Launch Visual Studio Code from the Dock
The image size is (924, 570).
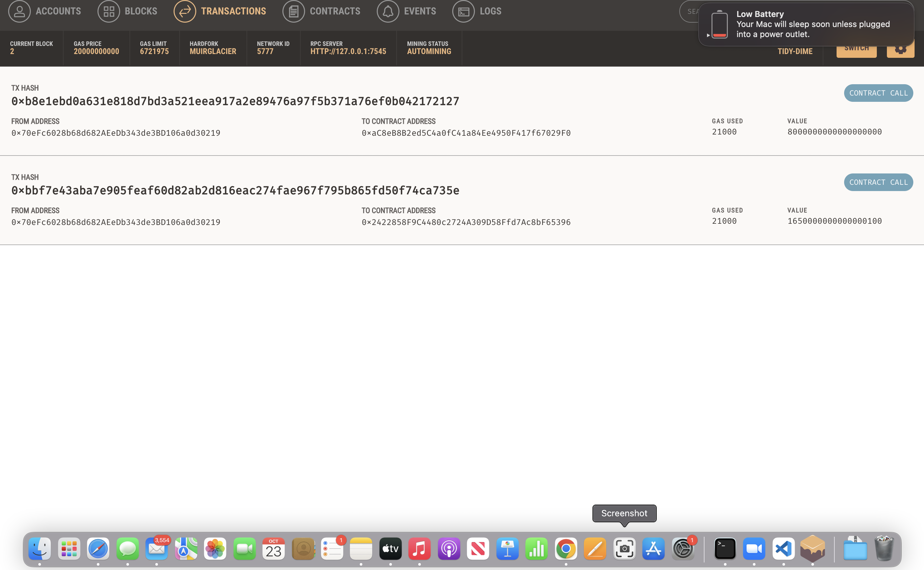tap(784, 549)
